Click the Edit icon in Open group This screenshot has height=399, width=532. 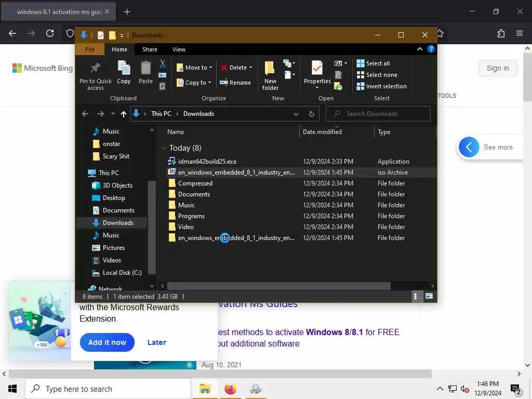[338, 75]
